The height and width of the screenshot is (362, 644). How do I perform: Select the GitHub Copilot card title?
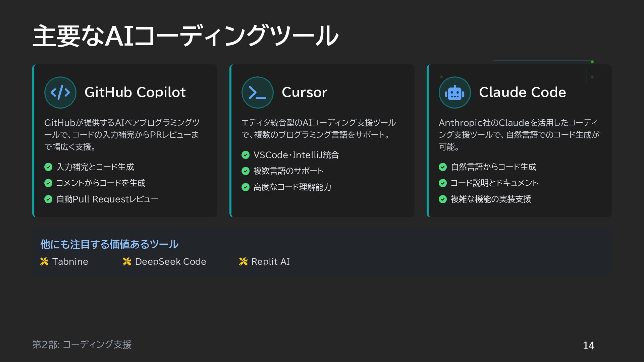tap(135, 92)
